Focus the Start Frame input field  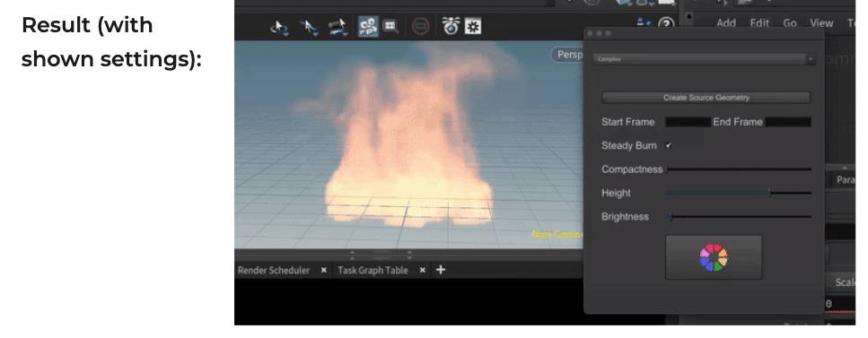[688, 122]
